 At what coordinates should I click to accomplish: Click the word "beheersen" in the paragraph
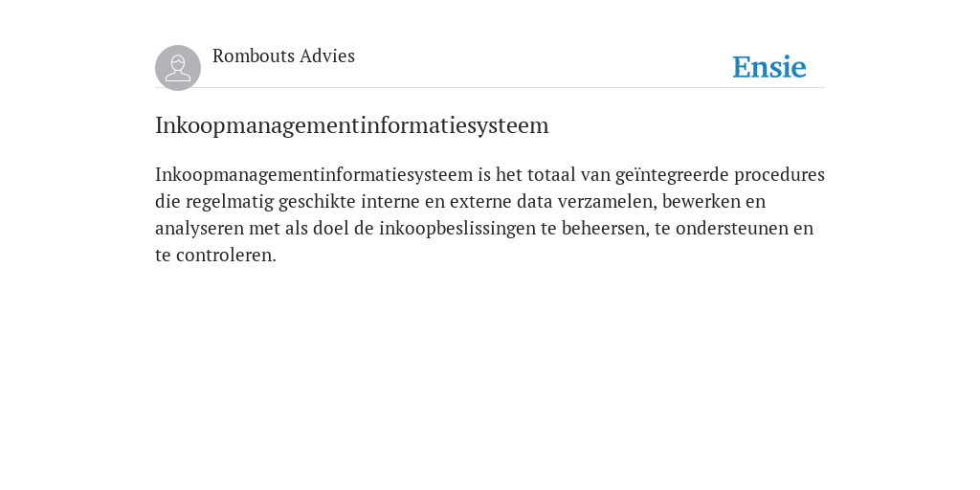click(603, 228)
